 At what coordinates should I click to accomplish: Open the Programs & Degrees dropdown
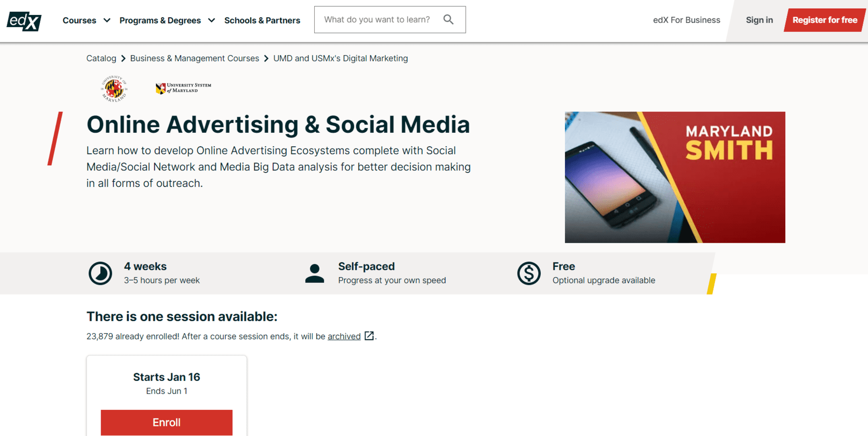click(160, 20)
